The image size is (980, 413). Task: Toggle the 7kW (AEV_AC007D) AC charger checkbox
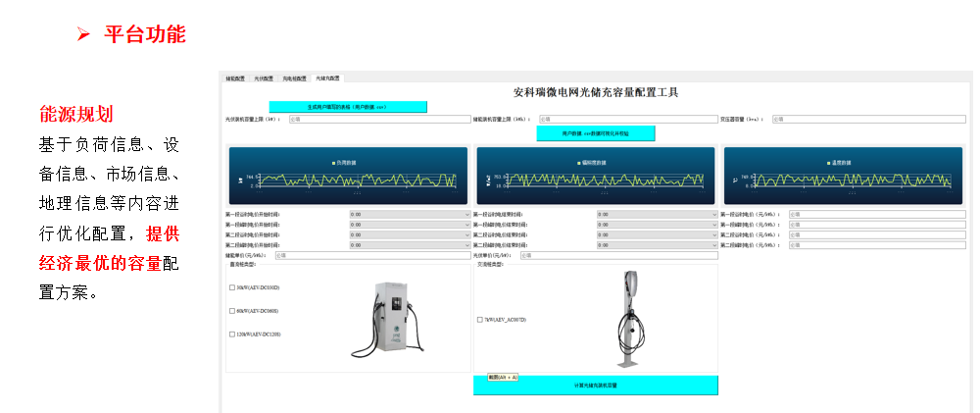[x=479, y=320]
